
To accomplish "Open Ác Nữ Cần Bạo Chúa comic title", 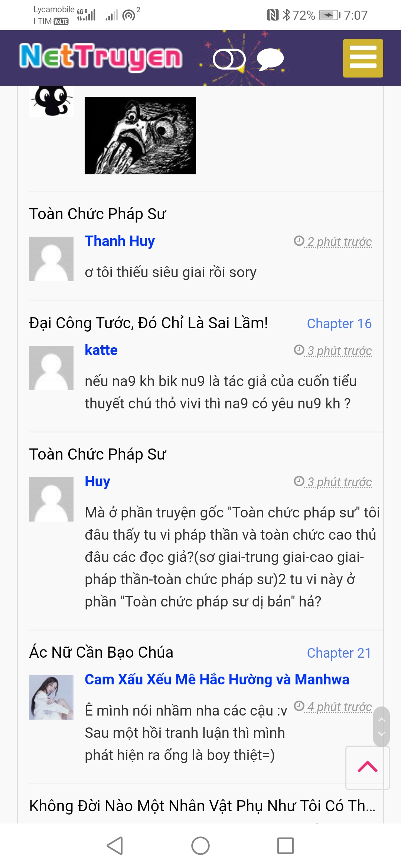I will (x=101, y=652).
